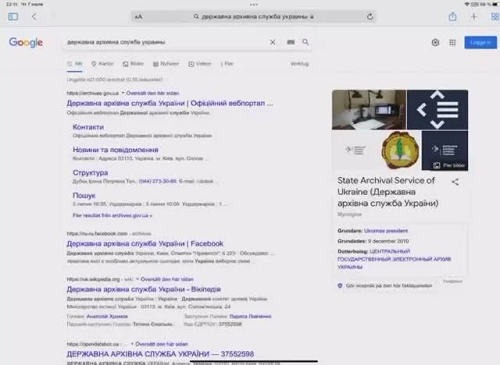Open the Safari share sheet icon
Image resolution: width=500 pixels, height=365 pixels.
tap(452, 16)
